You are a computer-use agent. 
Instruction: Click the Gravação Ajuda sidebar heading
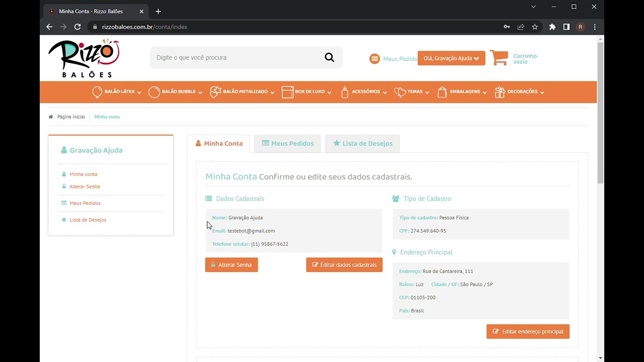[x=96, y=150]
